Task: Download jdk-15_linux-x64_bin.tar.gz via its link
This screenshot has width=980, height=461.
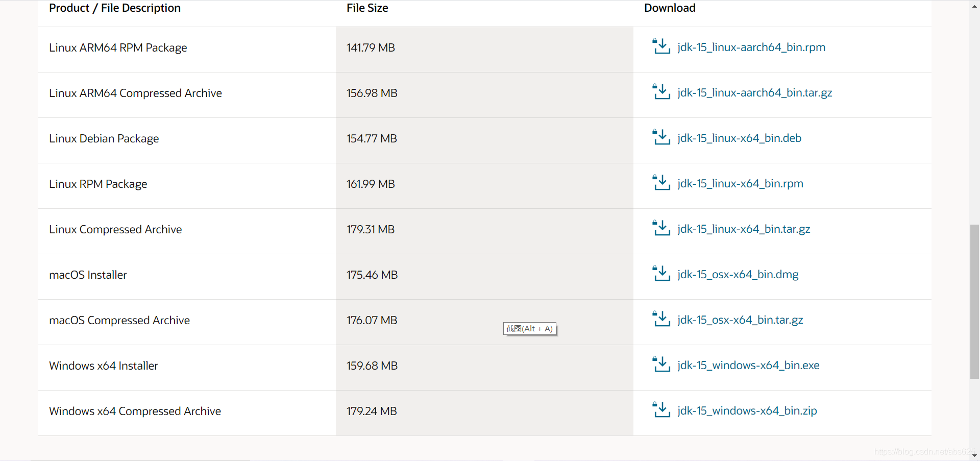Action: (744, 229)
